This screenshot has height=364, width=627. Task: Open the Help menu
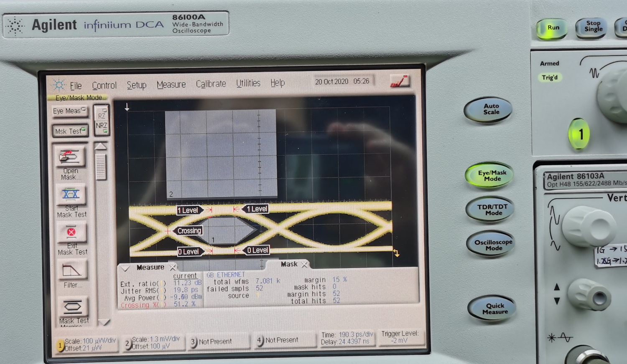tap(278, 83)
